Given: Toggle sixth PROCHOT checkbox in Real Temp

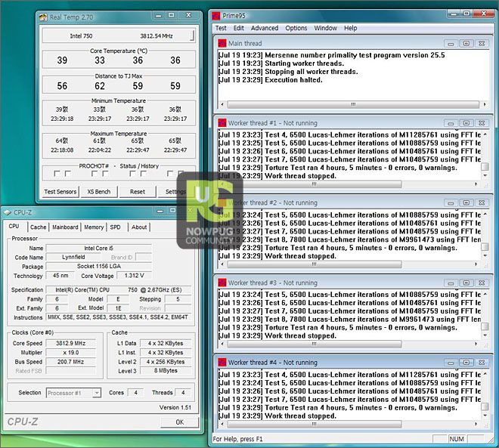Looking at the screenshot, I should point(144,174).
